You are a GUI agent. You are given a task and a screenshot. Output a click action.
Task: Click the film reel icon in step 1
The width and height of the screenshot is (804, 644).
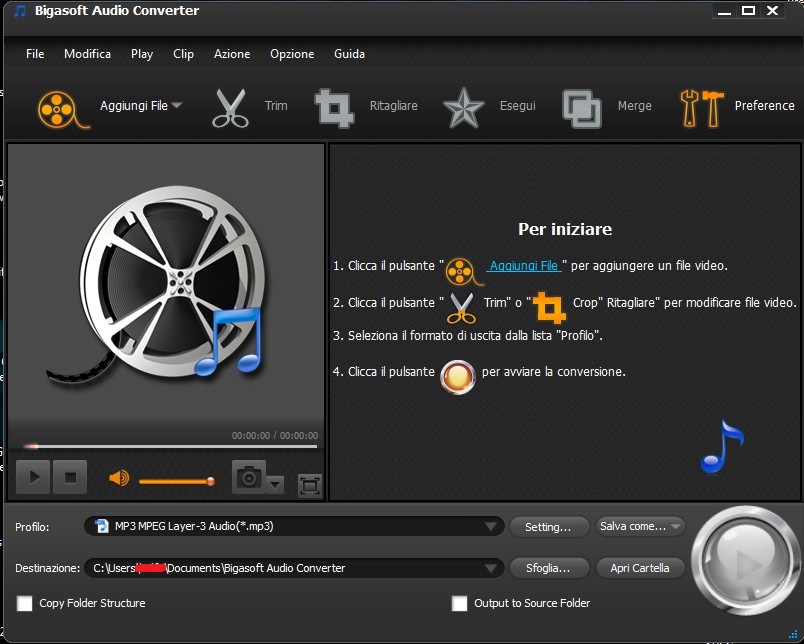click(x=464, y=272)
